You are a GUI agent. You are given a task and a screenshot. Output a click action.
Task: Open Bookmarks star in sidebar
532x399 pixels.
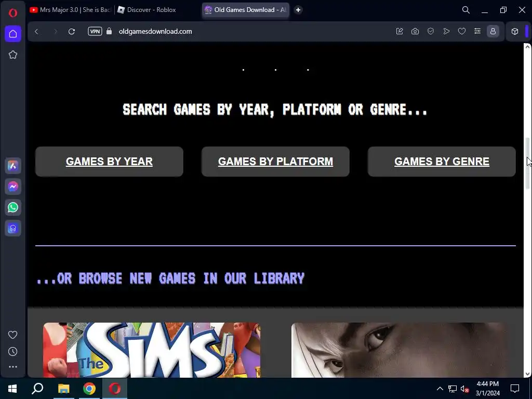point(13,55)
